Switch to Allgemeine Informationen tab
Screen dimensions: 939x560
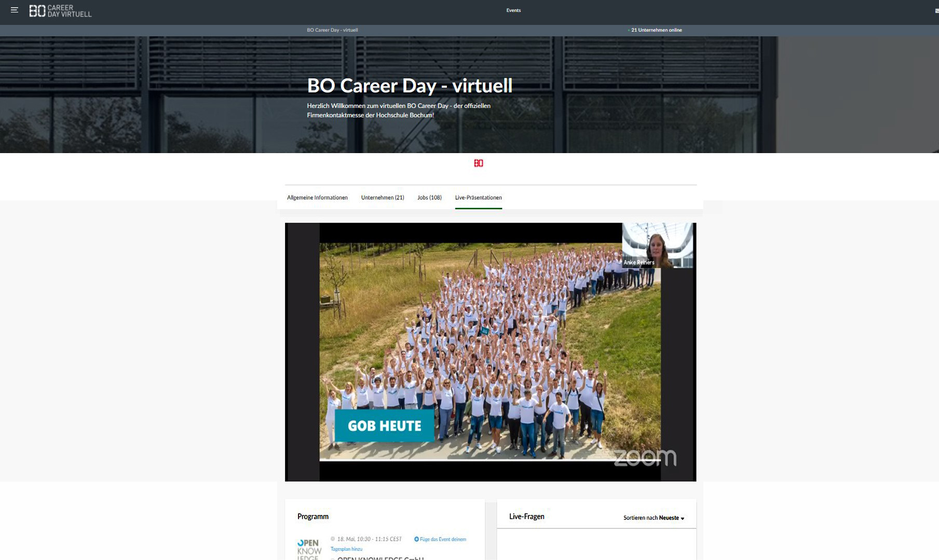[x=317, y=198]
